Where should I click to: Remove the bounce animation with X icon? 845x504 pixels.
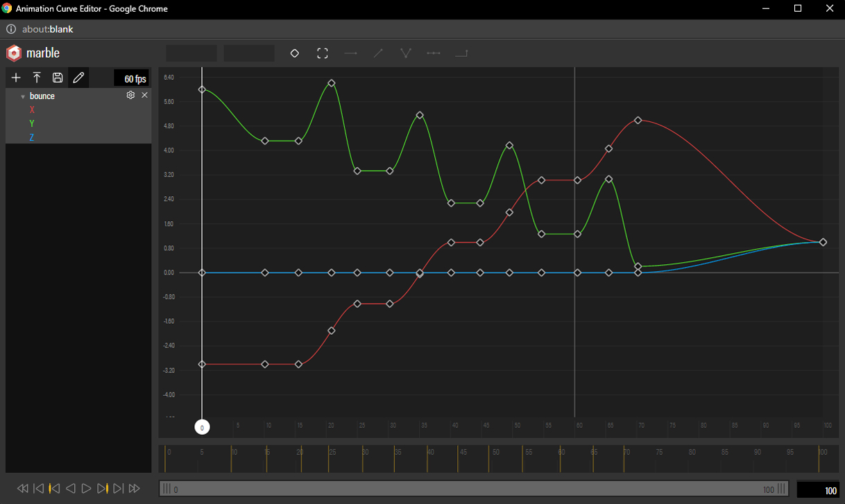coord(144,95)
